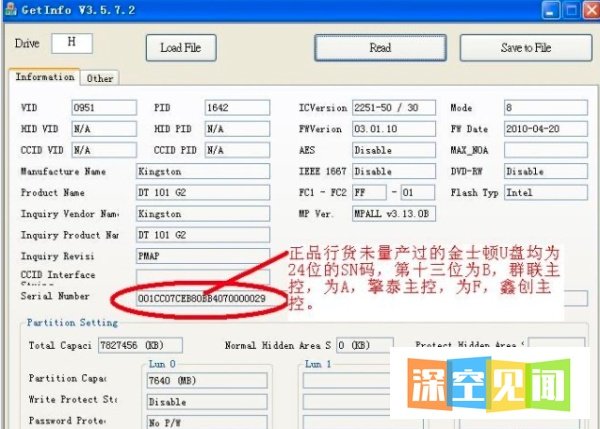Minimize the GetInfo window
The width and height of the screenshot is (600, 429).
tap(550, 10)
